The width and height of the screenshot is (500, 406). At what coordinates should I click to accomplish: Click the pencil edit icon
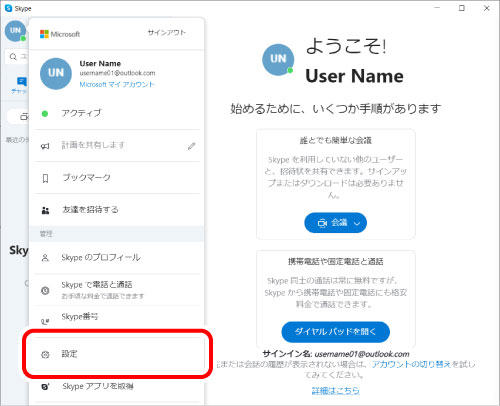[191, 146]
